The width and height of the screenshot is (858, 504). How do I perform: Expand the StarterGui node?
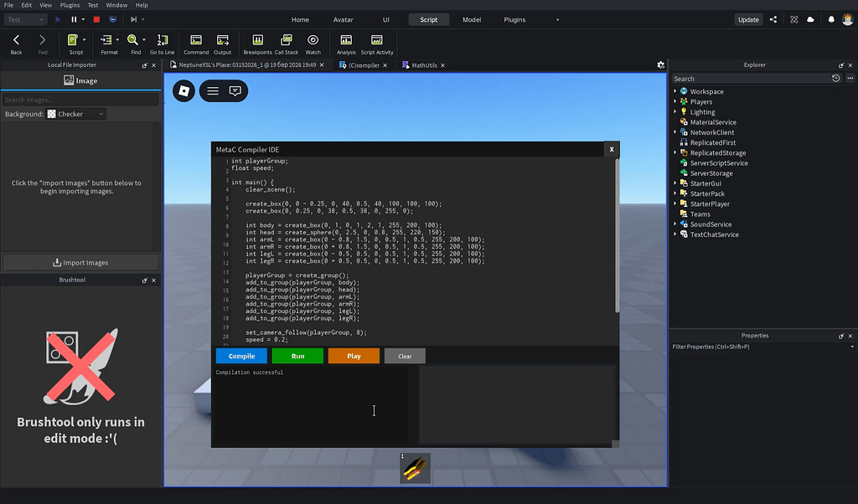pos(675,183)
